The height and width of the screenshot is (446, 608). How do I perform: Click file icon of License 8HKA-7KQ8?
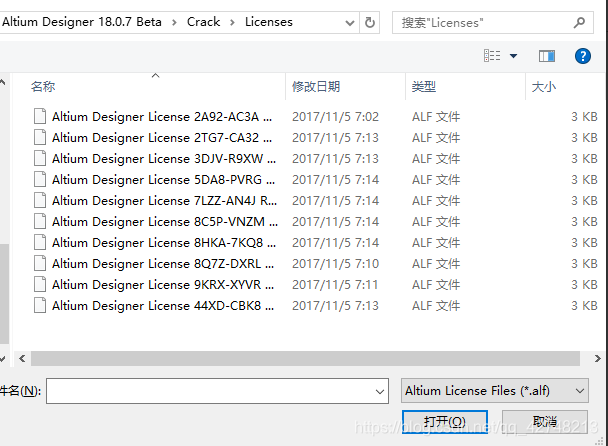click(x=40, y=242)
